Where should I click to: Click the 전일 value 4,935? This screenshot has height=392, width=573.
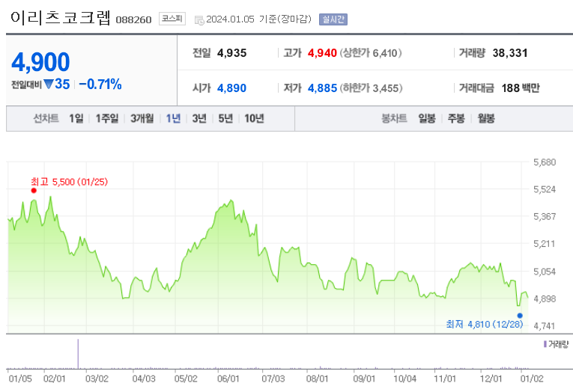231,53
